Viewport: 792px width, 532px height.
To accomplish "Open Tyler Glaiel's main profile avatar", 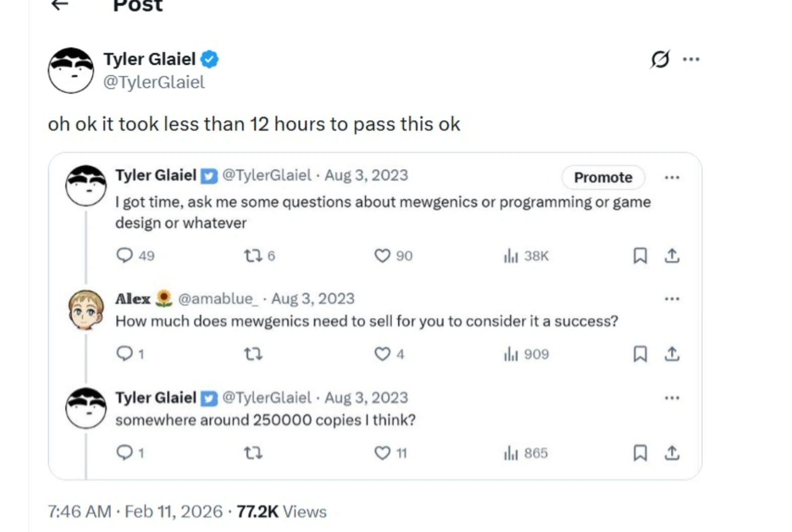I will (x=71, y=71).
